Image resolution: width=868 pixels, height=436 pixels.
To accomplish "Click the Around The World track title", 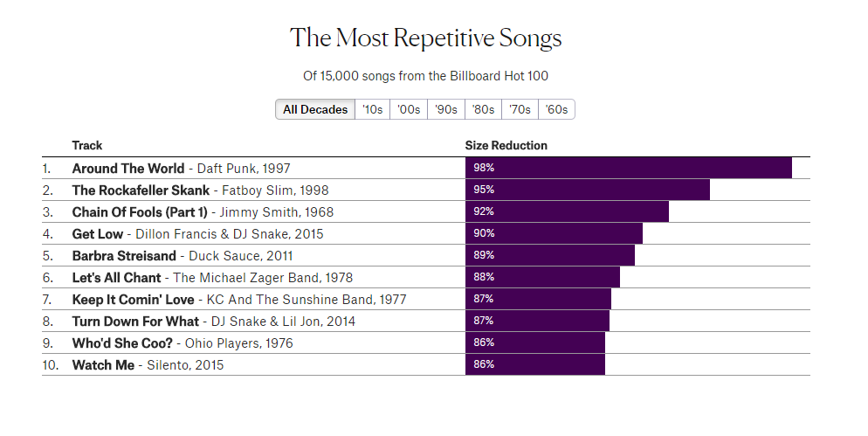I will point(128,168).
